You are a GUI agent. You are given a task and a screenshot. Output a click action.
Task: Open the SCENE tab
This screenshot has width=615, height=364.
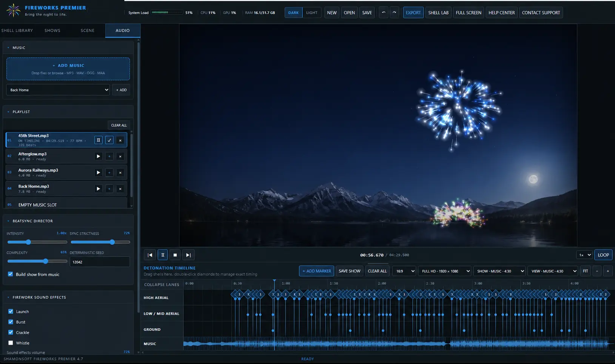click(x=88, y=31)
